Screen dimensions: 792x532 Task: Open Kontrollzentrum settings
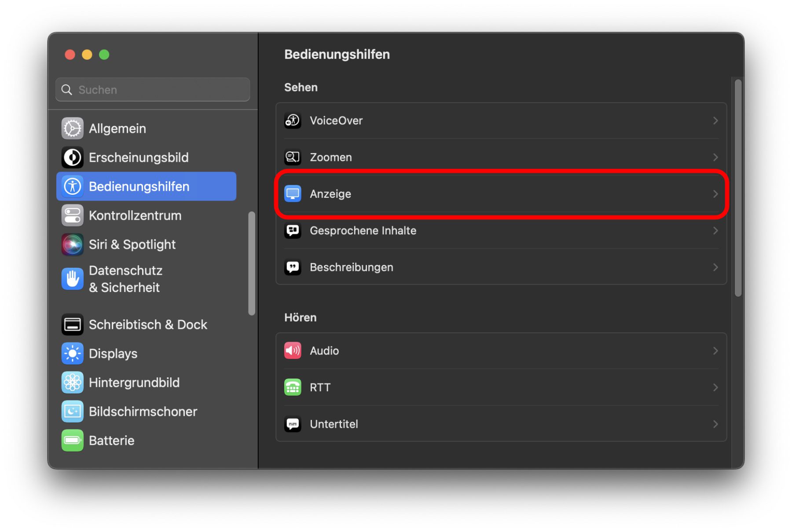pos(135,215)
